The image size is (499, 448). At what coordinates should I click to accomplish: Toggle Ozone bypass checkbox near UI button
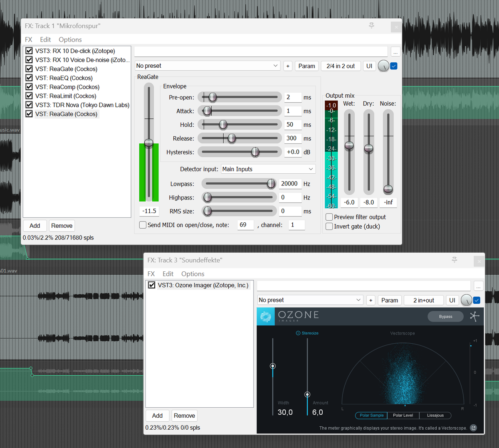pyautogui.click(x=477, y=300)
